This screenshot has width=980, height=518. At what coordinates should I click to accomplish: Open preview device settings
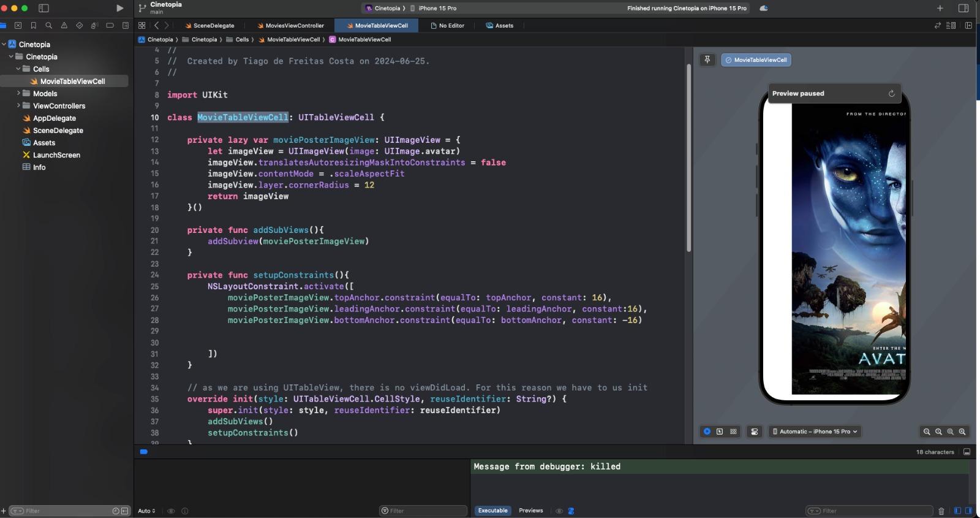pyautogui.click(x=755, y=432)
